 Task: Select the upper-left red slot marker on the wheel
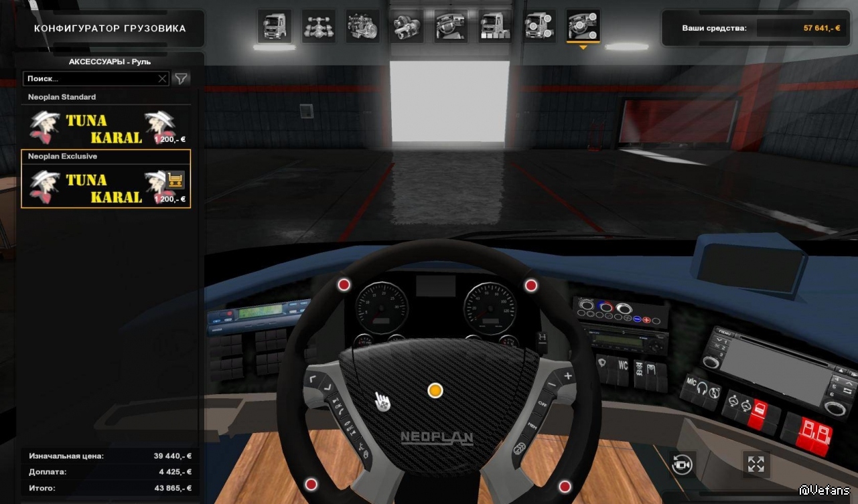click(x=344, y=286)
